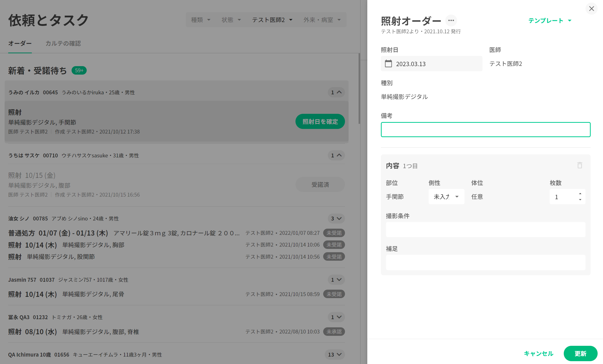Open the テンプレート dropdown
Viewport: 603px width, 364px height.
click(550, 21)
